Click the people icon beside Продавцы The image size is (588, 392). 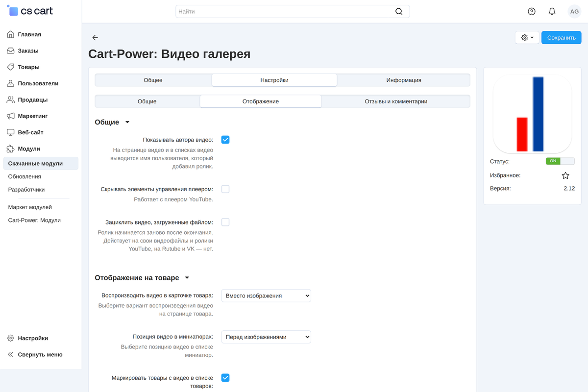(11, 100)
